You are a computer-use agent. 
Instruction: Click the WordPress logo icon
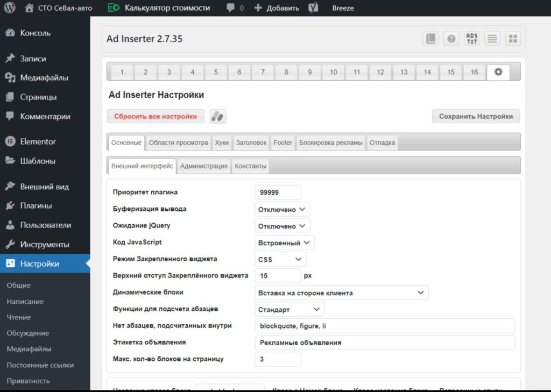click(x=10, y=8)
